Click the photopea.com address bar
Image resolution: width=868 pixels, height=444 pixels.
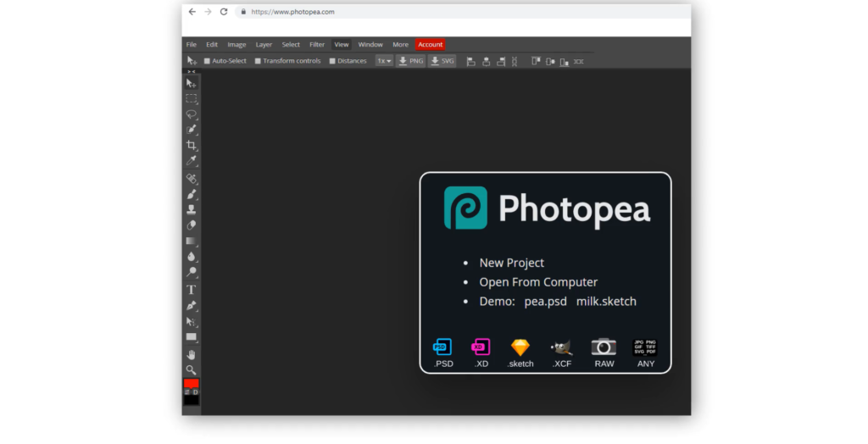coord(462,12)
